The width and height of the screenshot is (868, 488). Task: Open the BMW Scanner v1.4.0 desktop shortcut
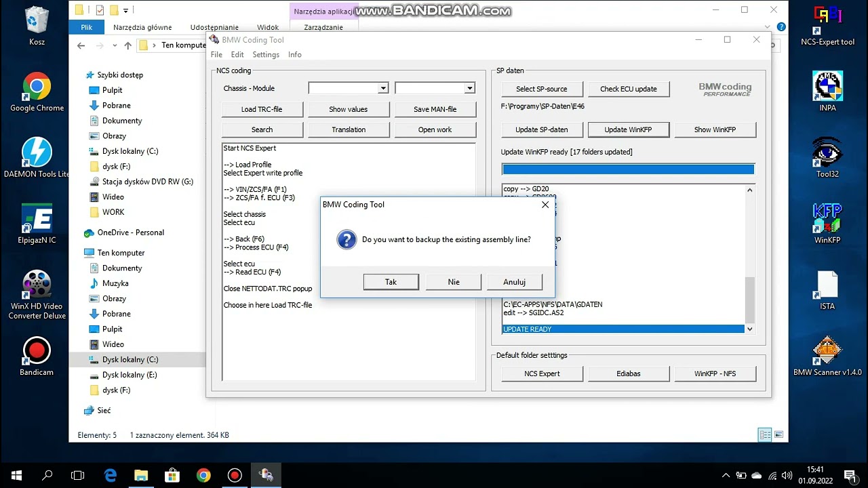(827, 356)
